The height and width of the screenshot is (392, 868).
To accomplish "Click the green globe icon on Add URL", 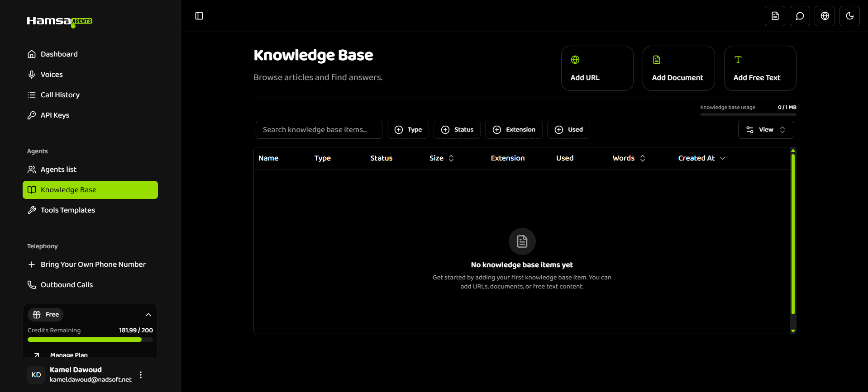I will (x=575, y=60).
